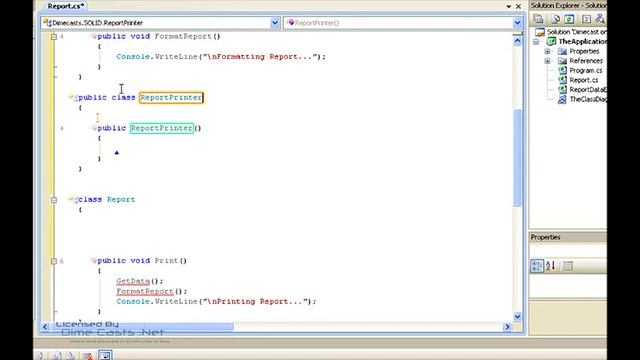The width and height of the screenshot is (640, 360).
Task: Open Property Pages icon in Properties panel
Action: point(568,266)
